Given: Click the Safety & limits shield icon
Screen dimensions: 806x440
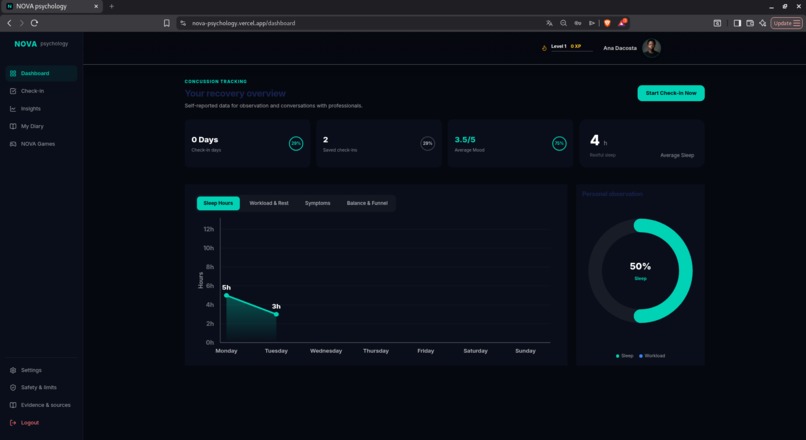Looking at the screenshot, I should click(13, 388).
